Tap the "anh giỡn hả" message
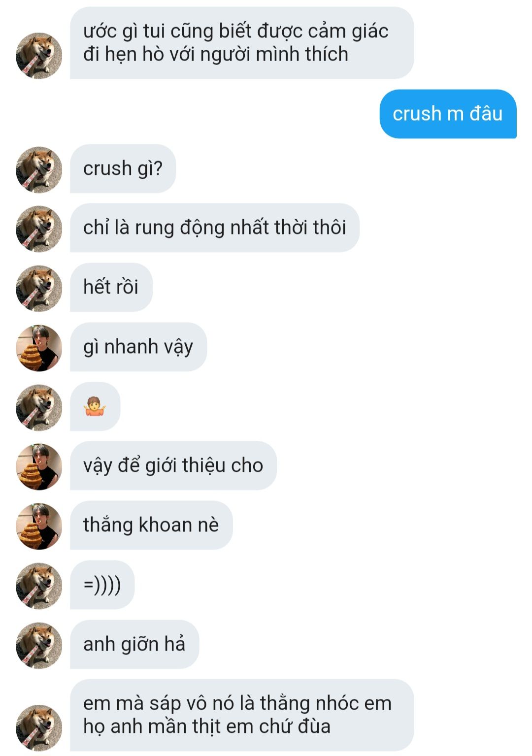 (134, 644)
